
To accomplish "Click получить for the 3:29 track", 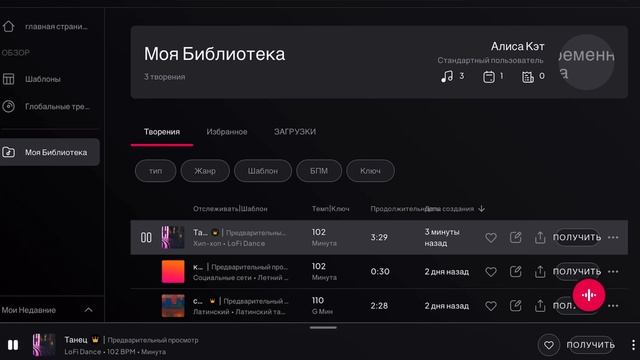I will (x=577, y=237).
